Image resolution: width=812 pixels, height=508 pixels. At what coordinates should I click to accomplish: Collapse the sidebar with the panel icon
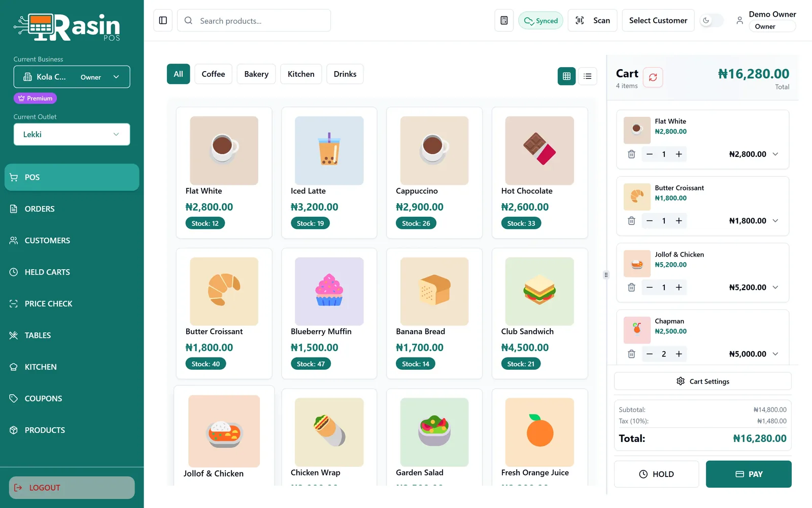[163, 20]
